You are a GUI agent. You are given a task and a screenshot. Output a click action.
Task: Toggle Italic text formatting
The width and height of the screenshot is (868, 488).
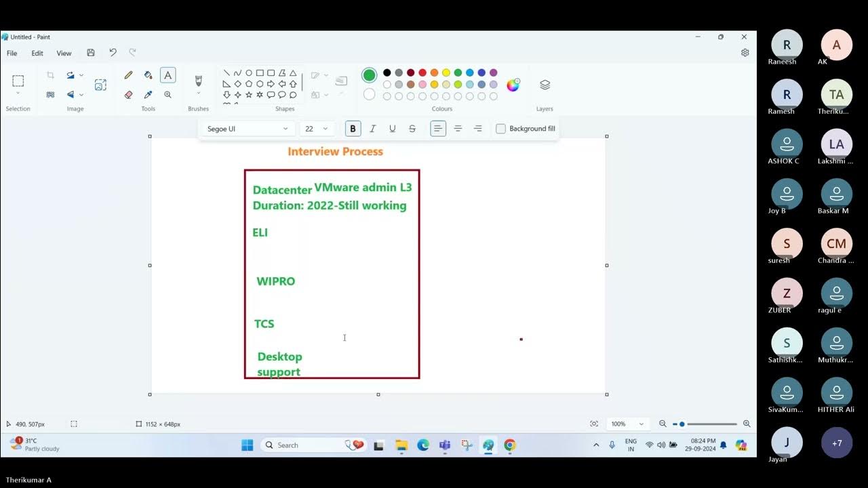point(372,129)
